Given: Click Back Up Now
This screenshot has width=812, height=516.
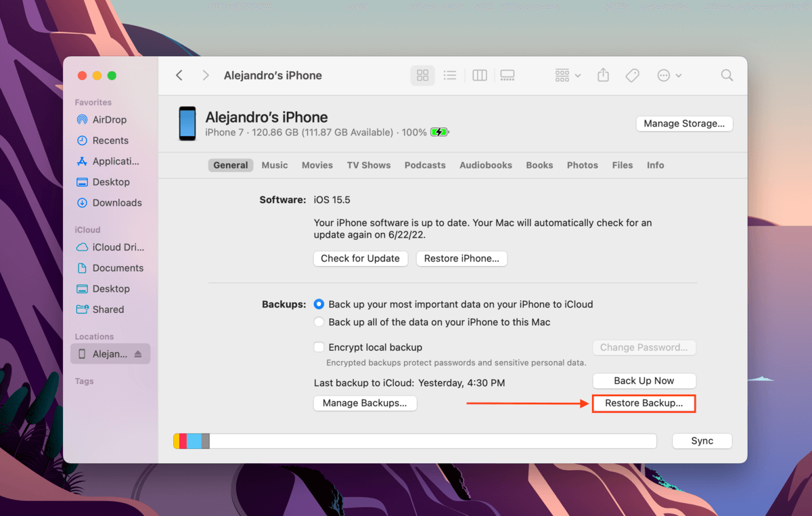Looking at the screenshot, I should pyautogui.click(x=644, y=381).
